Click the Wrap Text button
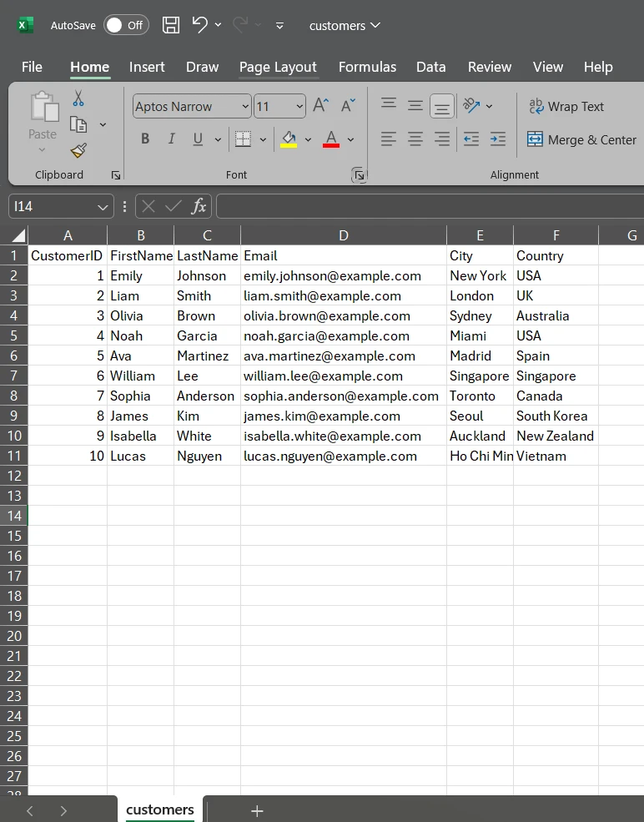Viewport: 644px width, 822px height. (566, 106)
